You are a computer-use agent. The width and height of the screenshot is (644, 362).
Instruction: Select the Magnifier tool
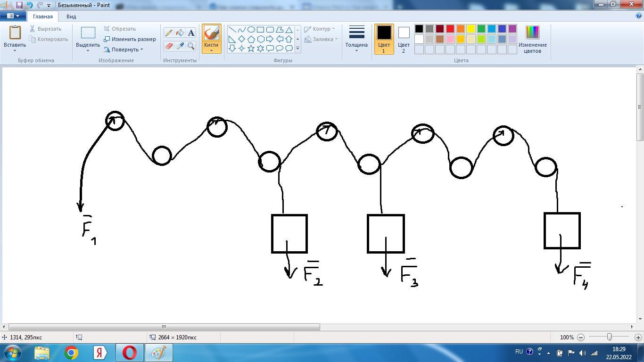(x=191, y=46)
